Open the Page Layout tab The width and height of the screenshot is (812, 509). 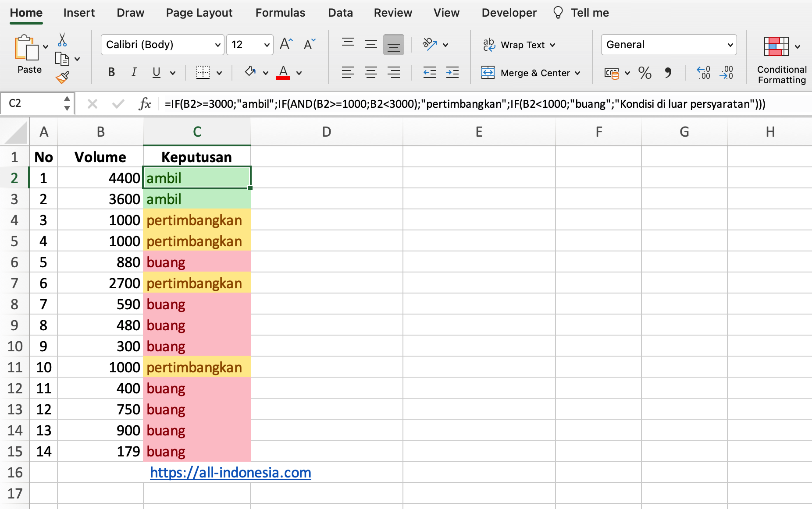(x=199, y=13)
